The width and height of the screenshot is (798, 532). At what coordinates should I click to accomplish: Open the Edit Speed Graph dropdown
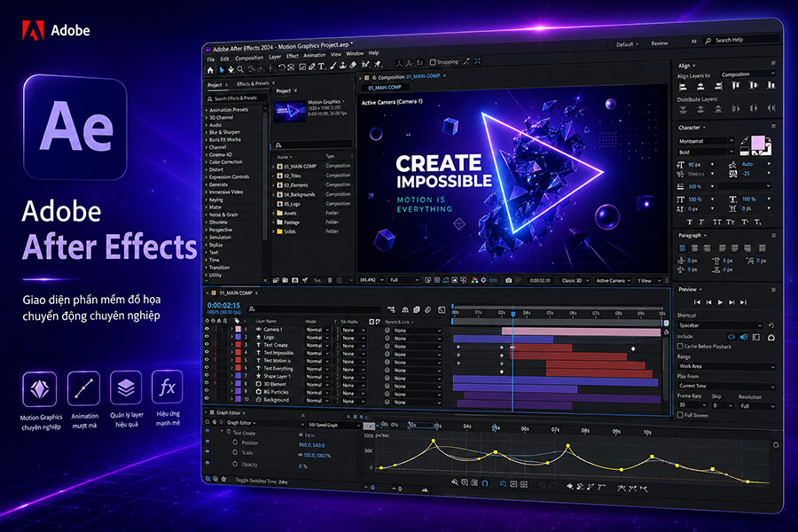[x=333, y=425]
